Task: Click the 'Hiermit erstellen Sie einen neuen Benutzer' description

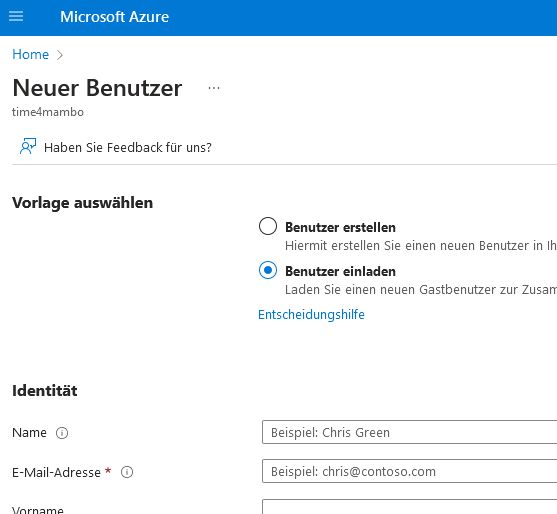Action: [421, 245]
